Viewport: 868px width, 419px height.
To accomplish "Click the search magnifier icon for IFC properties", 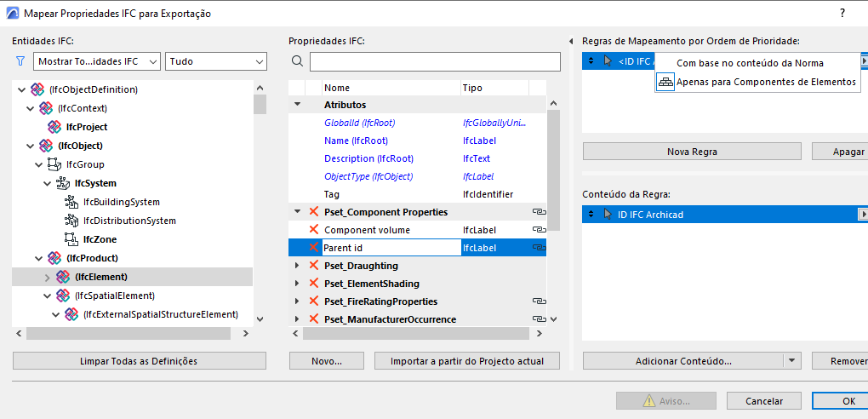I will [x=297, y=61].
